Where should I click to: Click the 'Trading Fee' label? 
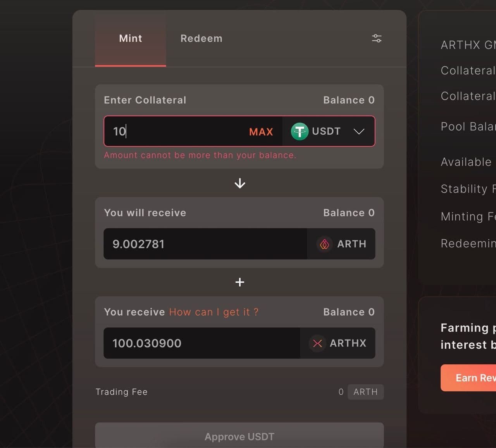pyautogui.click(x=122, y=392)
